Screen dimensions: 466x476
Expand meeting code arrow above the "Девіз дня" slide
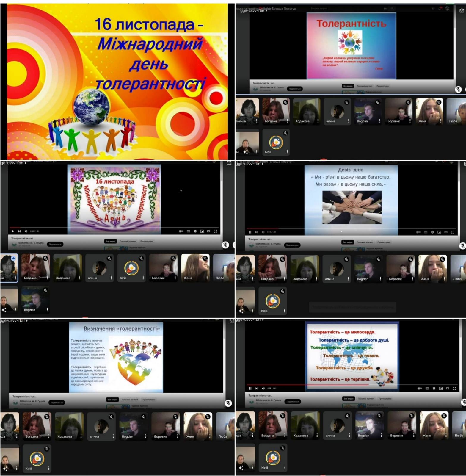click(263, 164)
